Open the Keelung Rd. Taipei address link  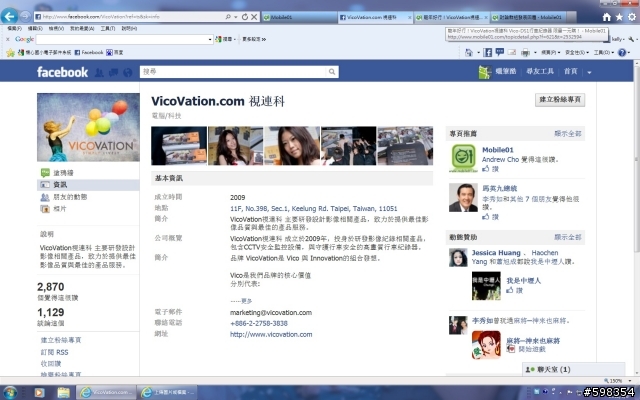click(x=313, y=209)
